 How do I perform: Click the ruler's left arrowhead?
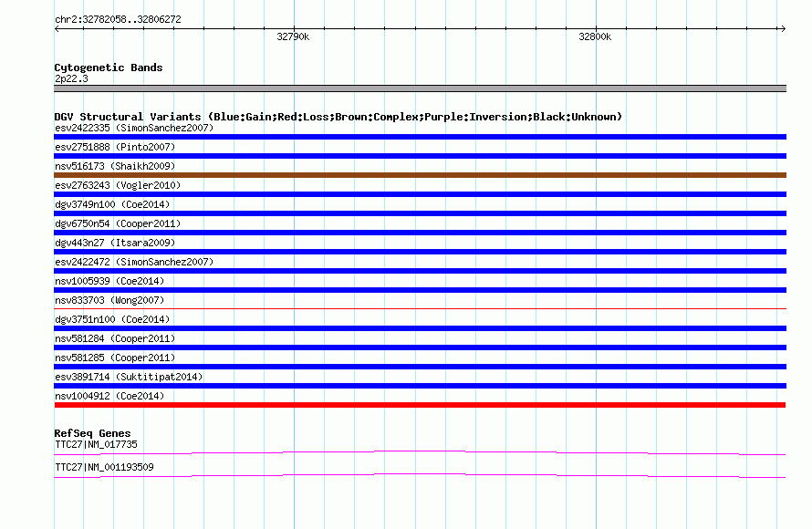[57, 28]
